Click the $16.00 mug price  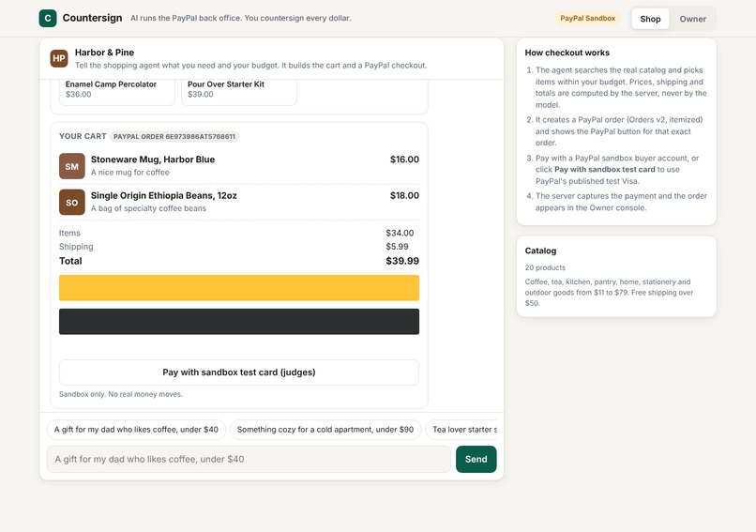pos(404,160)
